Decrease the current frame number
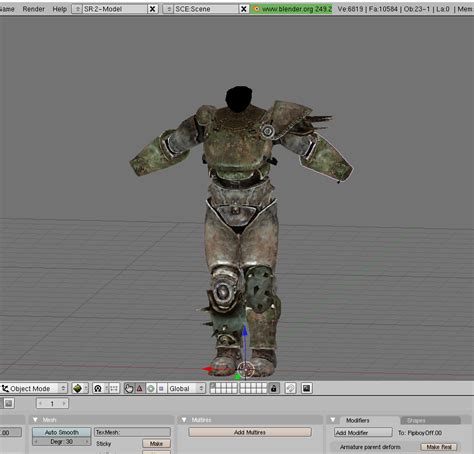This screenshot has height=454, width=474. 41,404
